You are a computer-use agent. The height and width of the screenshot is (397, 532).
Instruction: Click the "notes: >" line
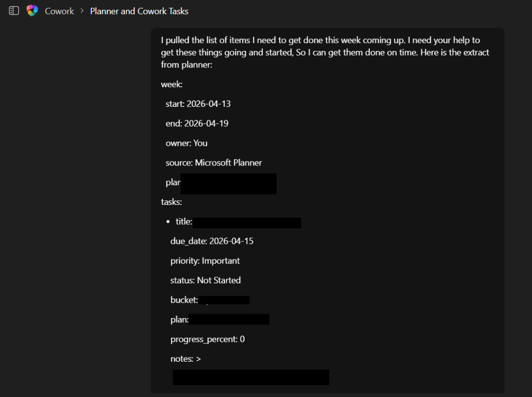tap(185, 359)
